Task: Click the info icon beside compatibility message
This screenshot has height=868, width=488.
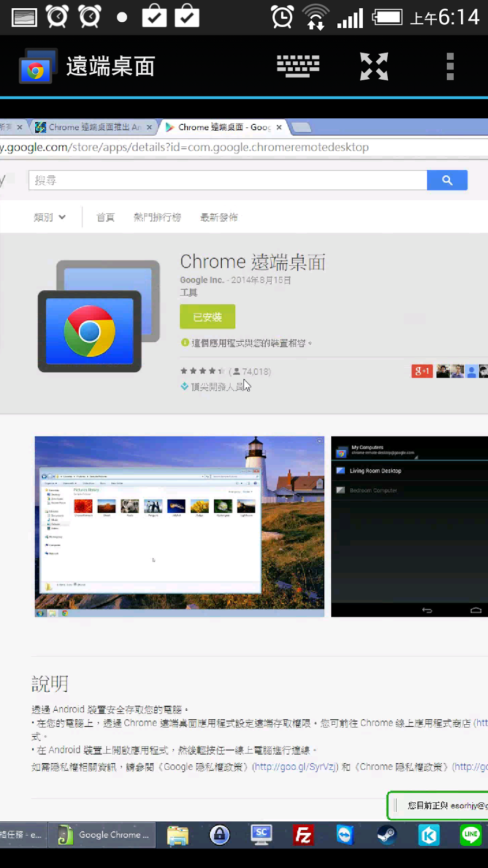Action: [x=185, y=342]
